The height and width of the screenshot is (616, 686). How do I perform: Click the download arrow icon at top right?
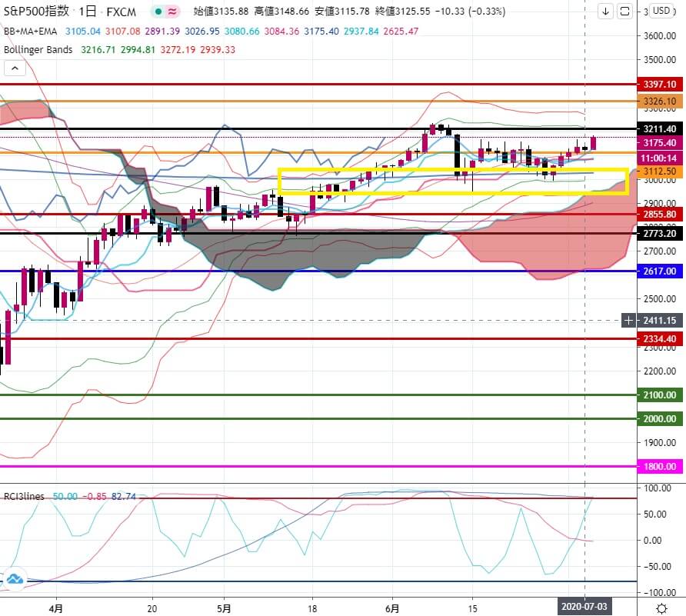605,12
